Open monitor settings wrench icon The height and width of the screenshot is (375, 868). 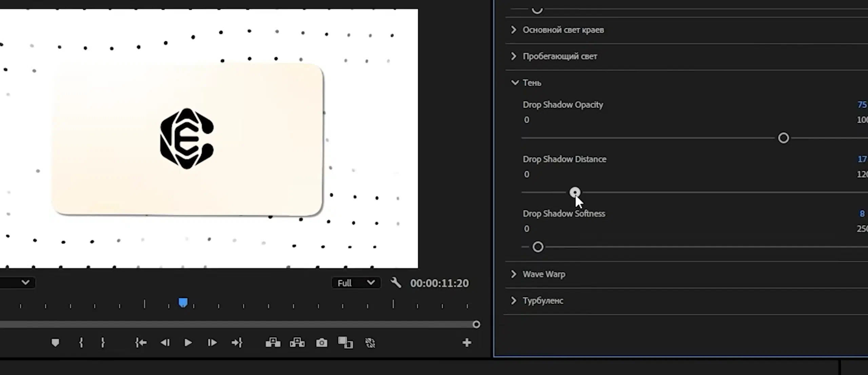[396, 283]
